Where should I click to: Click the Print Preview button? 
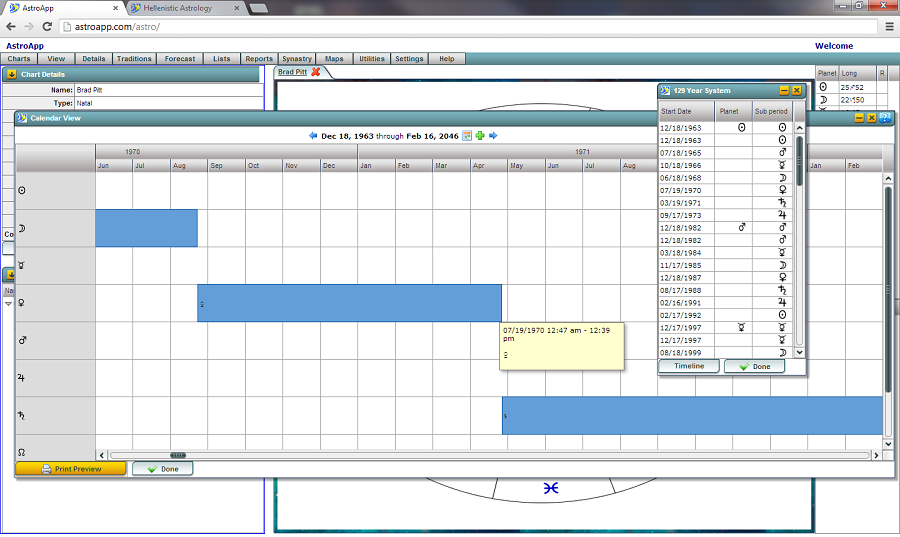[71, 468]
